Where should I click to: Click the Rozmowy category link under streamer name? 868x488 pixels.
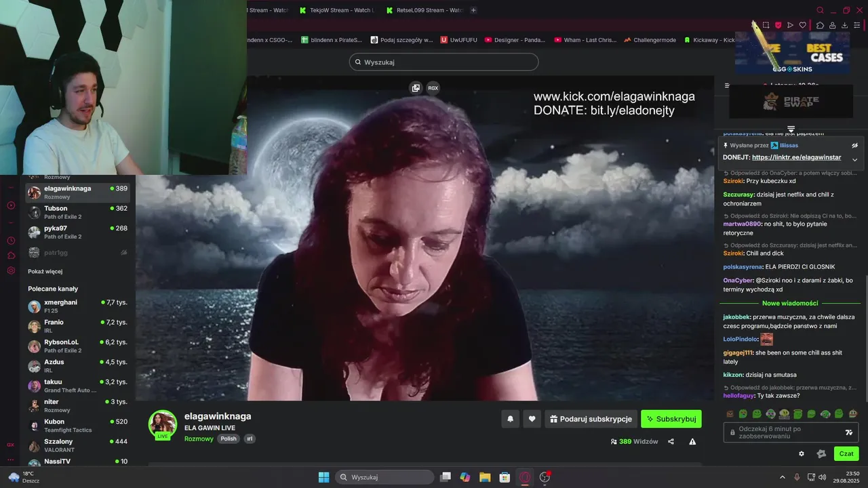click(x=199, y=439)
